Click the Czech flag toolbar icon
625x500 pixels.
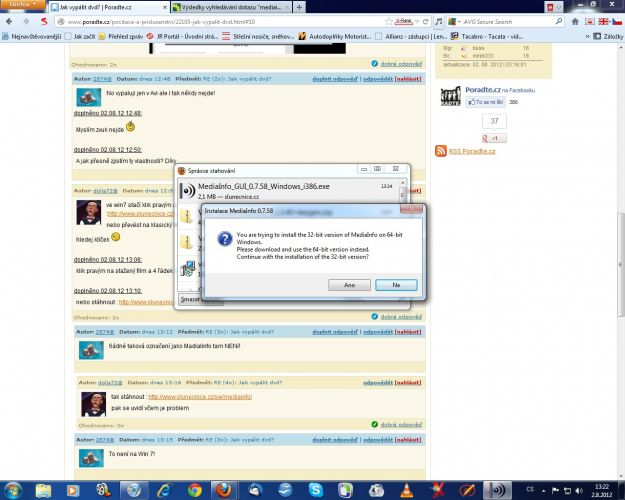617,22
